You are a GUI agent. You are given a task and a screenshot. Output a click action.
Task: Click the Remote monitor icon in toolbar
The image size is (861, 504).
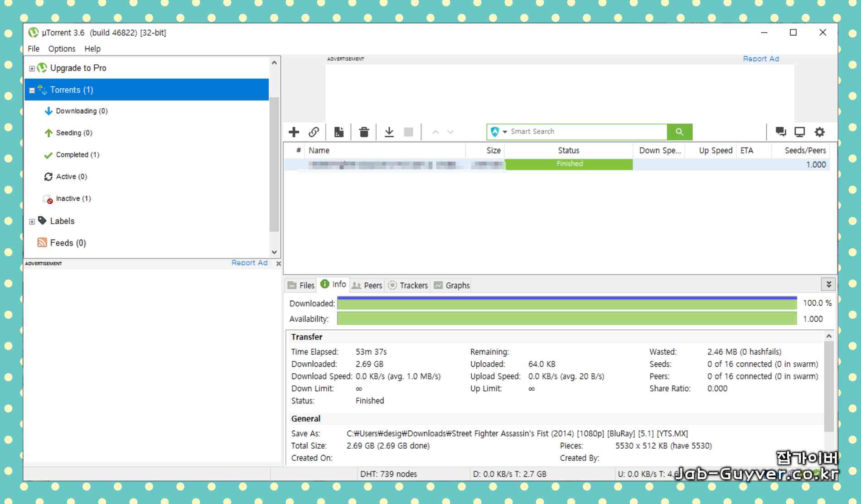coord(800,132)
